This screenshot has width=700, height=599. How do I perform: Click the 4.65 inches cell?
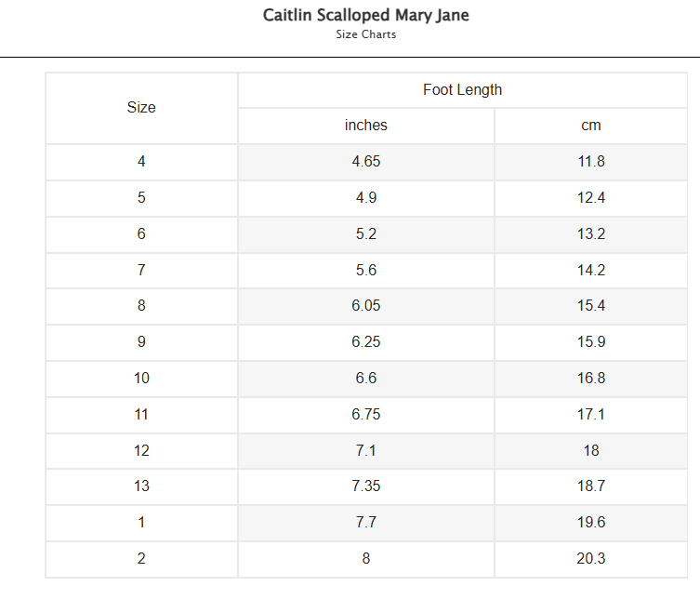[x=366, y=162]
